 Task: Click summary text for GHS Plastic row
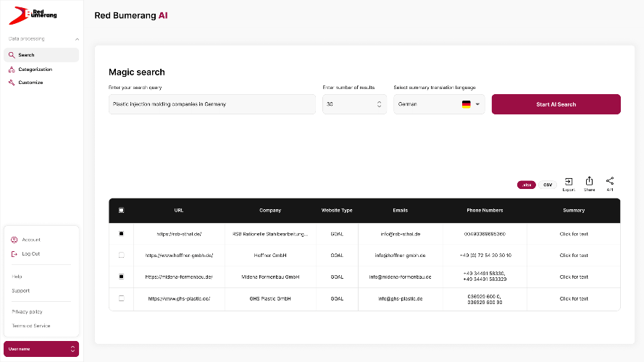[x=574, y=299]
